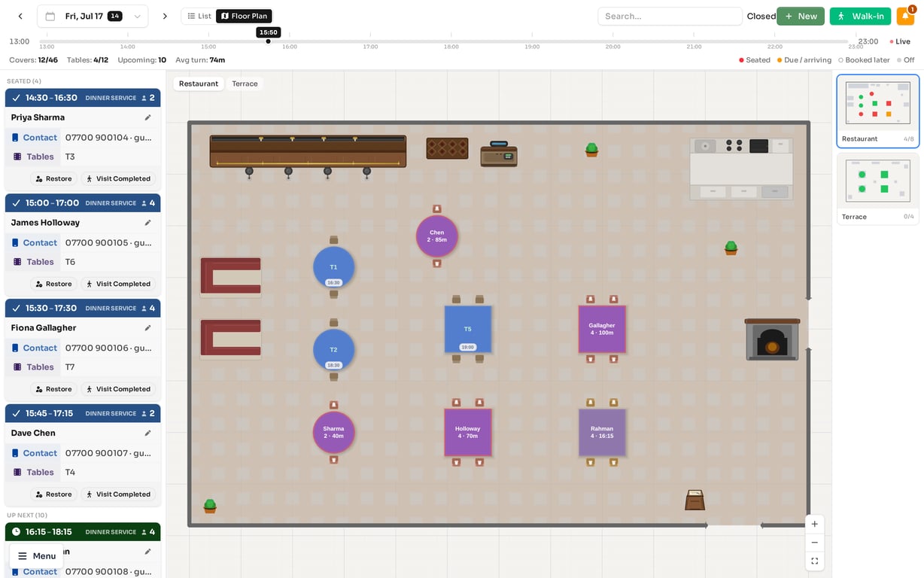
Task: Click the fireplace icon on floor plan
Action: point(772,339)
